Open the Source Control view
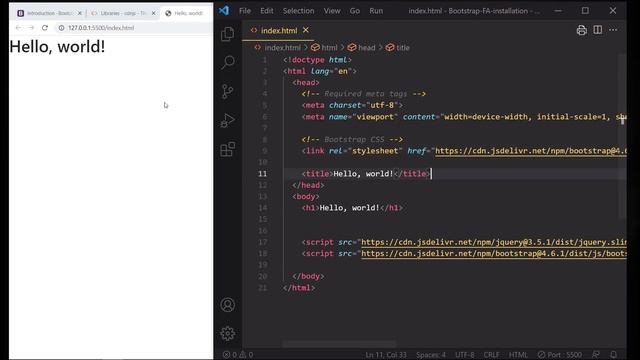This screenshot has height=360, width=640. pyautogui.click(x=227, y=91)
